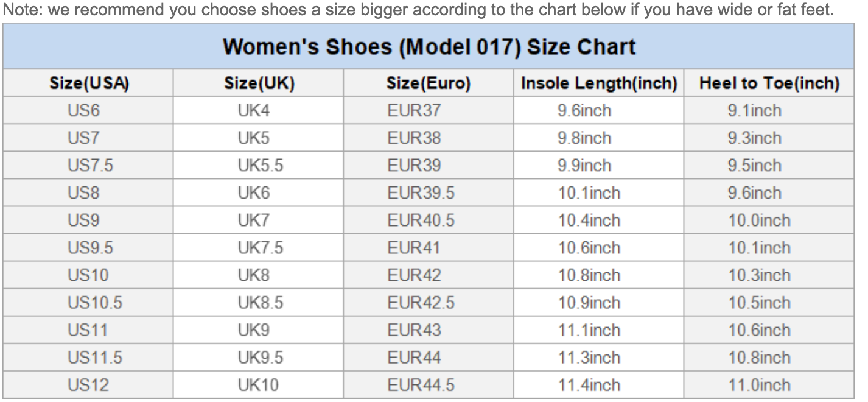Click the UK5 size cell

point(253,138)
